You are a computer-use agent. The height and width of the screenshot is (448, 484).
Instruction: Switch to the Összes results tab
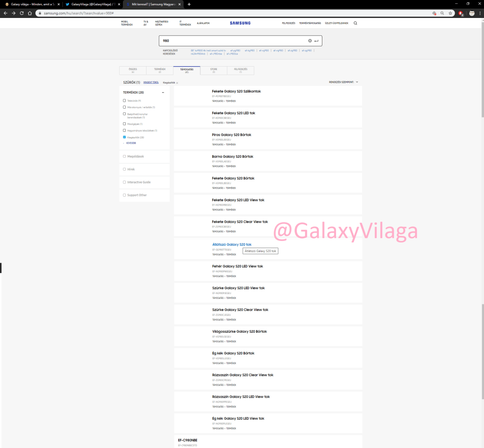click(x=133, y=70)
